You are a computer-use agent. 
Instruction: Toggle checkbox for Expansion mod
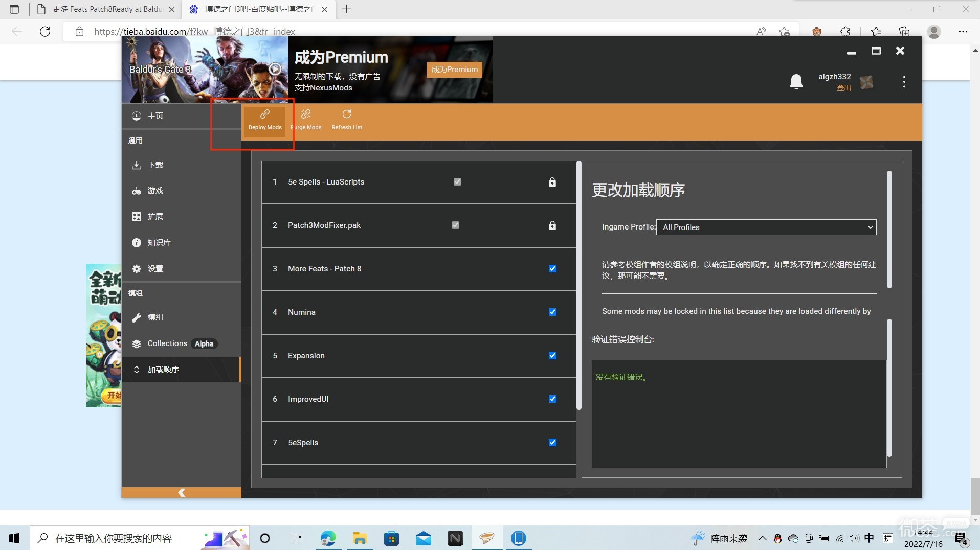(552, 356)
